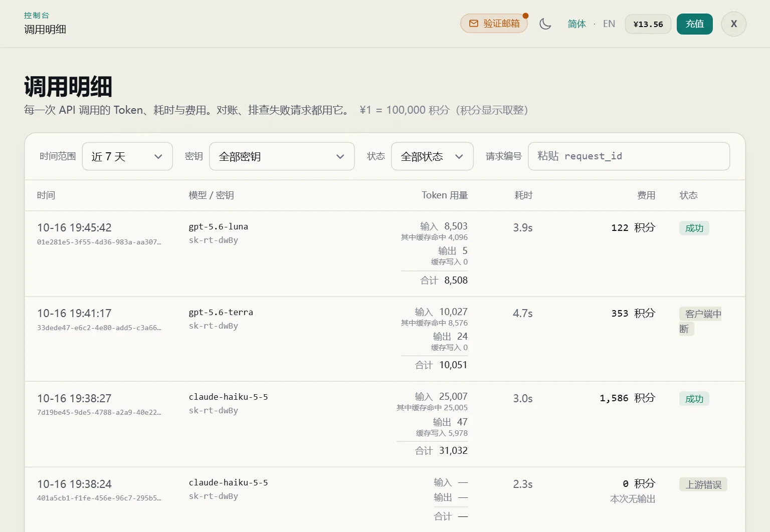Open the 近 7 天 time range dropdown
The image size is (770, 532).
pyautogui.click(x=127, y=156)
